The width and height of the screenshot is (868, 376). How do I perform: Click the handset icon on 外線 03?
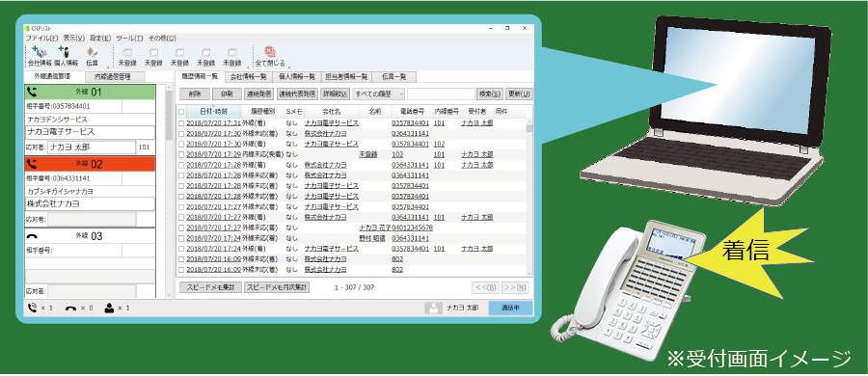[x=32, y=236]
